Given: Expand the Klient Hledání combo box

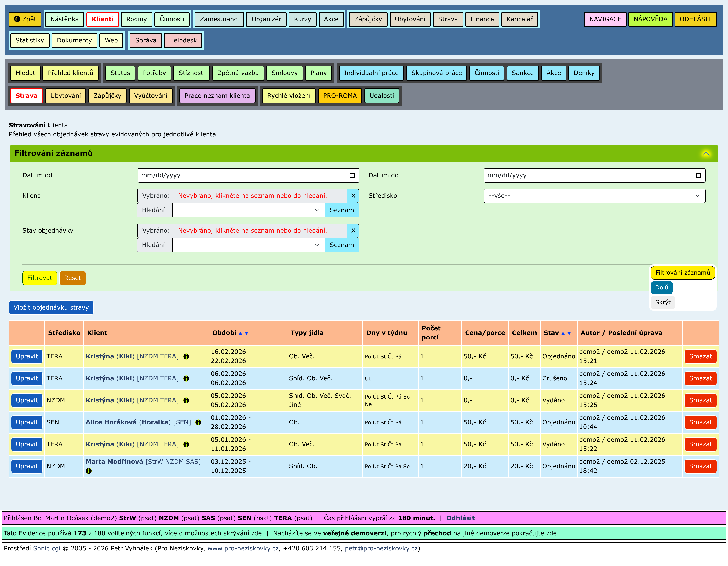Looking at the screenshot, I should 317,210.
